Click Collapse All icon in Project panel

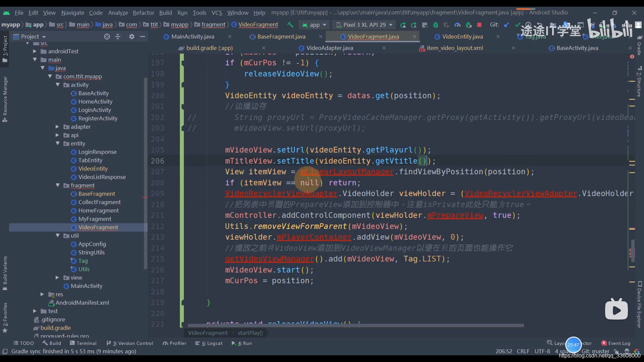tap(118, 37)
